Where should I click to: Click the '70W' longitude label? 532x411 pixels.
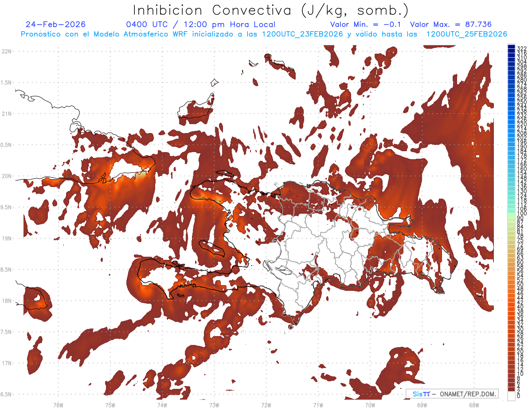point(370,405)
